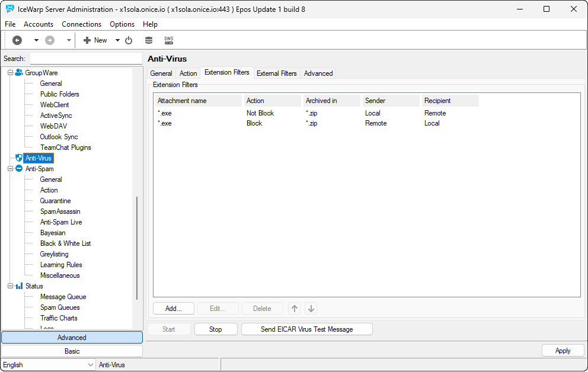This screenshot has height=372, width=588.
Task: Open the New button dropdown arrow
Action: [x=117, y=40]
